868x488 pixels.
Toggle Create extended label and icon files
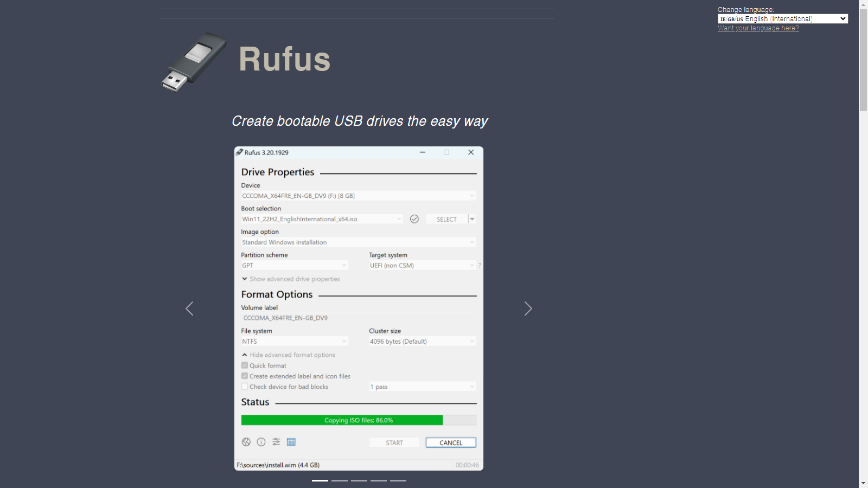click(x=245, y=376)
